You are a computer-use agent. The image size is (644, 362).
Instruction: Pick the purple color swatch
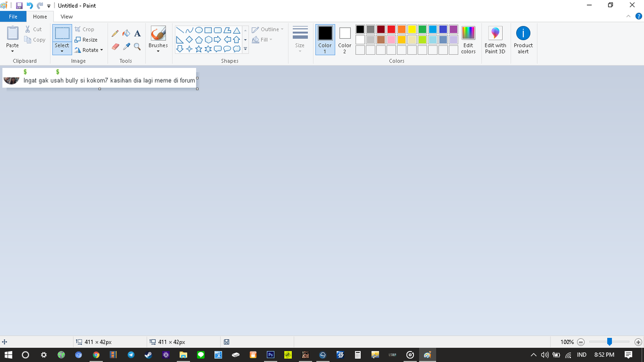[x=453, y=29]
